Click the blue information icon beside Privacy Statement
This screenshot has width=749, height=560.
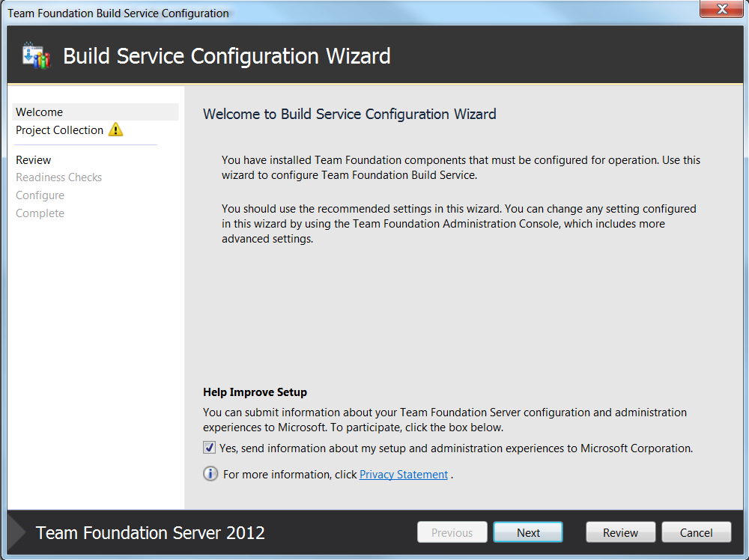pos(210,474)
